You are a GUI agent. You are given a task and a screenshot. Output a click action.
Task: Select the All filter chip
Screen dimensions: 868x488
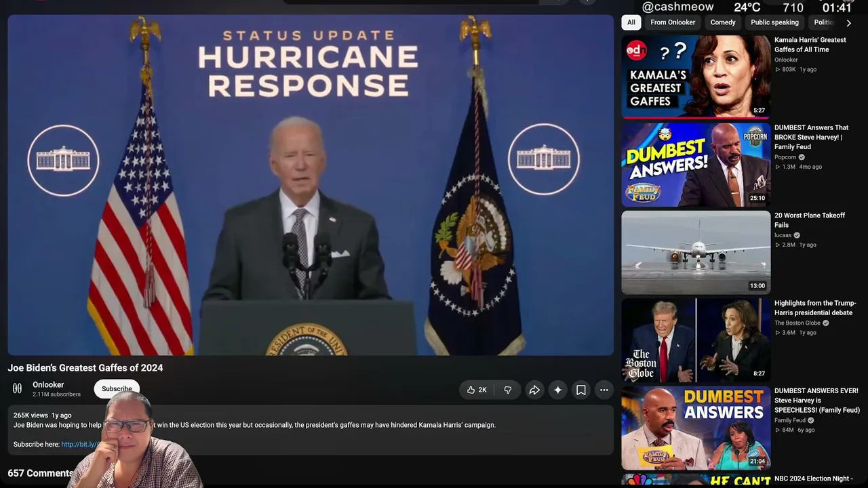[x=631, y=22]
